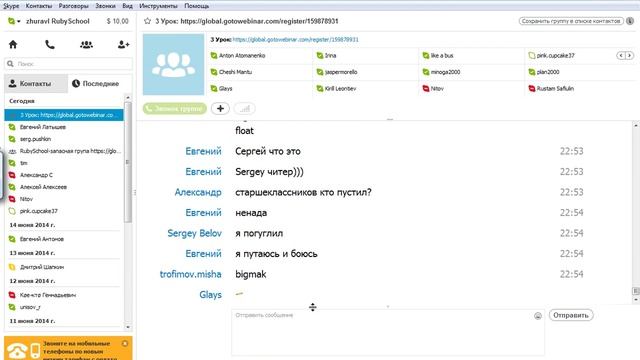Click the plus add-people button
This screenshot has width=640, height=360.
220,109
